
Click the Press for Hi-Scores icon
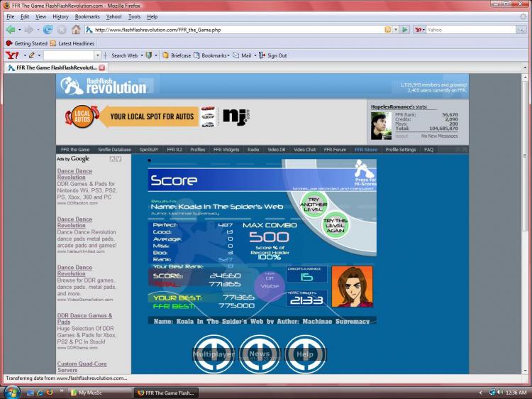click(365, 173)
